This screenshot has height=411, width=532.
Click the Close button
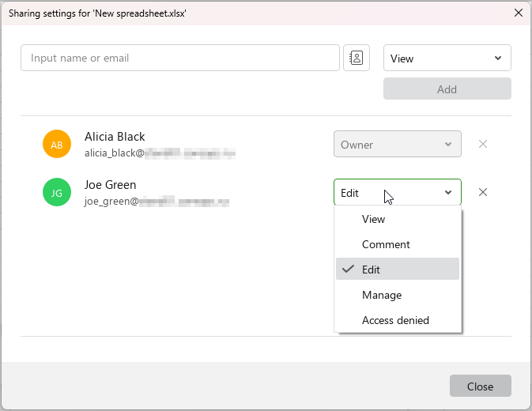(480, 386)
